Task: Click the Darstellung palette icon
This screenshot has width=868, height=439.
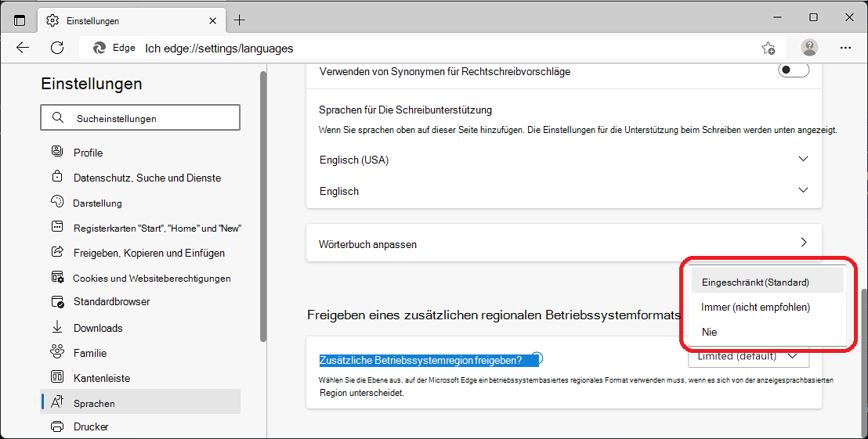Action: (x=57, y=201)
